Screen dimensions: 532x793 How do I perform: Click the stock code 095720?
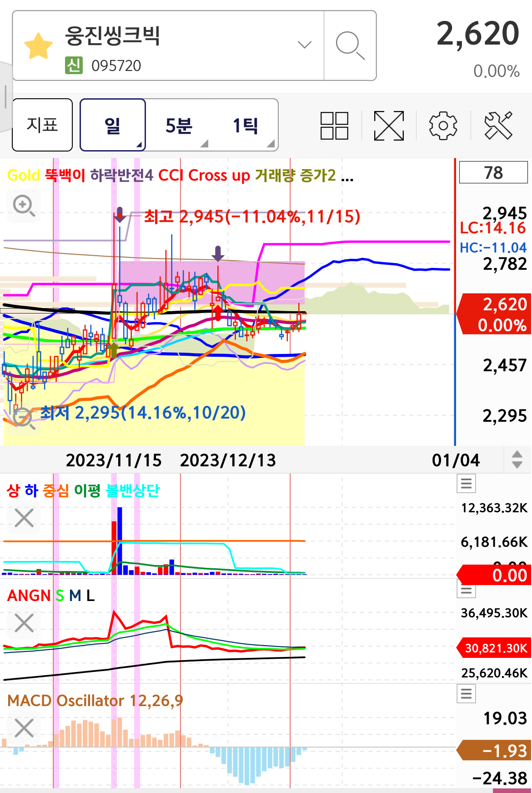pos(116,66)
